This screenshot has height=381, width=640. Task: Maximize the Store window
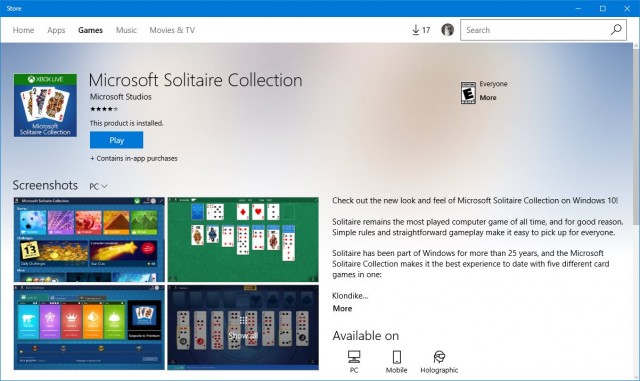pyautogui.click(x=602, y=8)
